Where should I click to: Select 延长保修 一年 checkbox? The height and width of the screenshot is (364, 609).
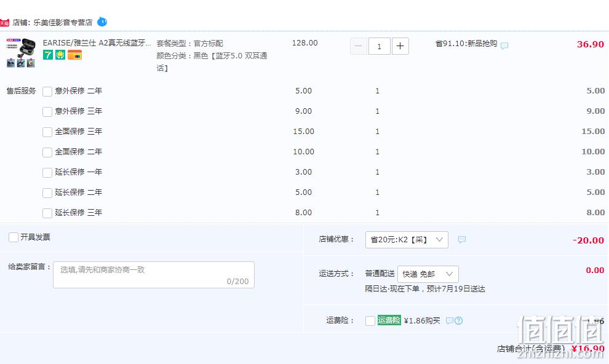pyautogui.click(x=47, y=172)
